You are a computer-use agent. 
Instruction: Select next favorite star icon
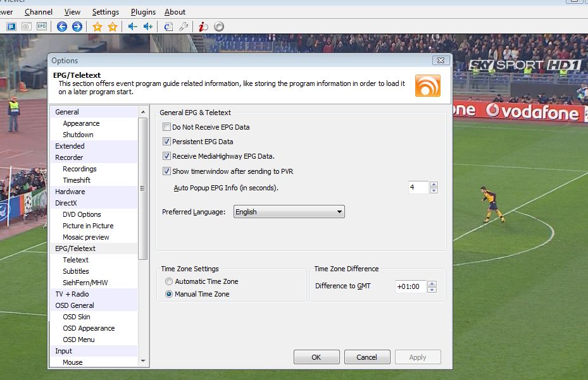113,27
